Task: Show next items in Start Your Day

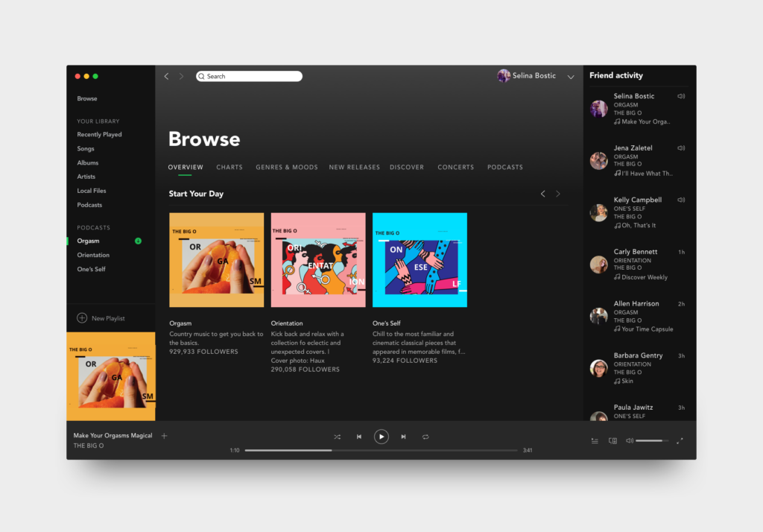Action: 558,194
